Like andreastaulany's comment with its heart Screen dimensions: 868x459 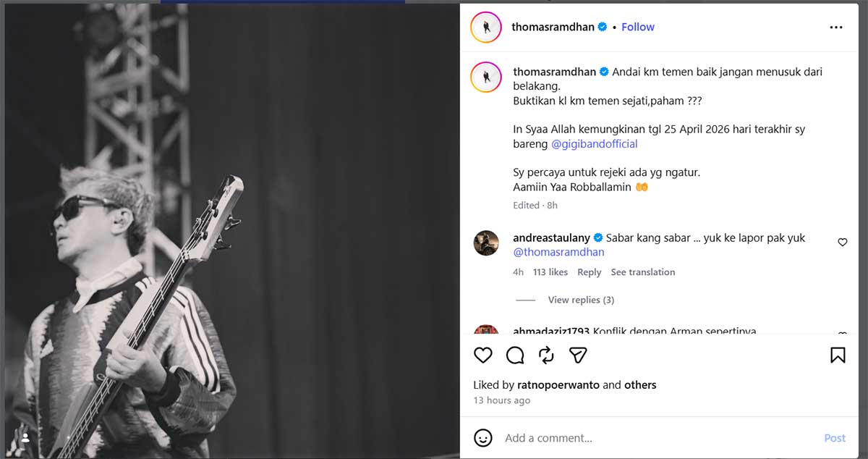coord(841,243)
